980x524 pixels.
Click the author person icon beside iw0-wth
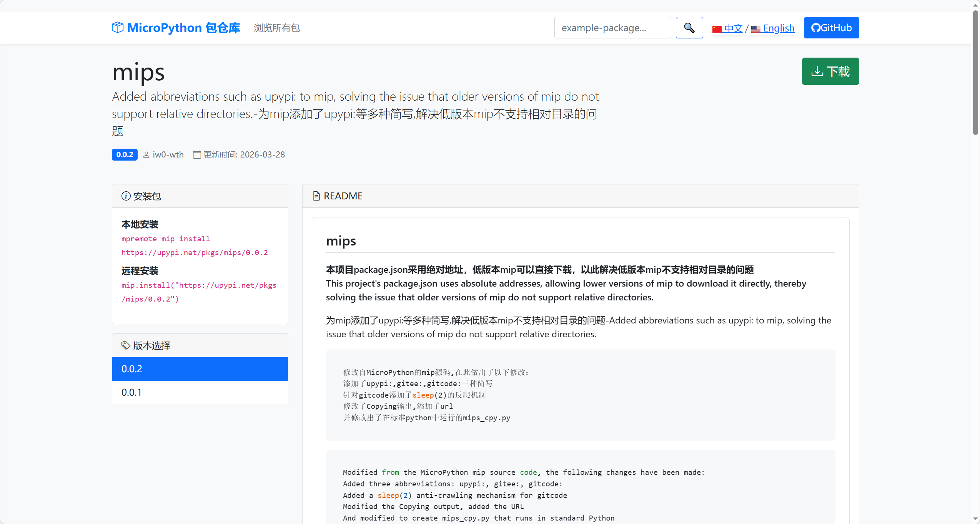[x=146, y=155]
